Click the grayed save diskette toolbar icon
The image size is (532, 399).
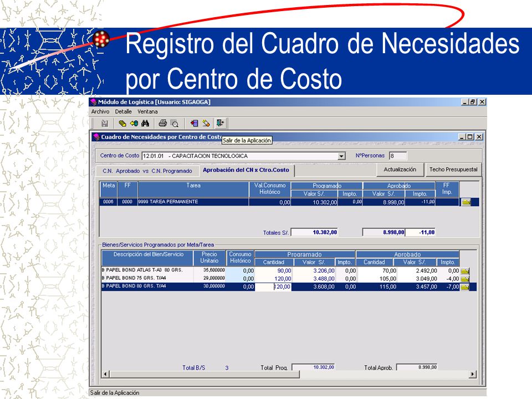tap(105, 124)
